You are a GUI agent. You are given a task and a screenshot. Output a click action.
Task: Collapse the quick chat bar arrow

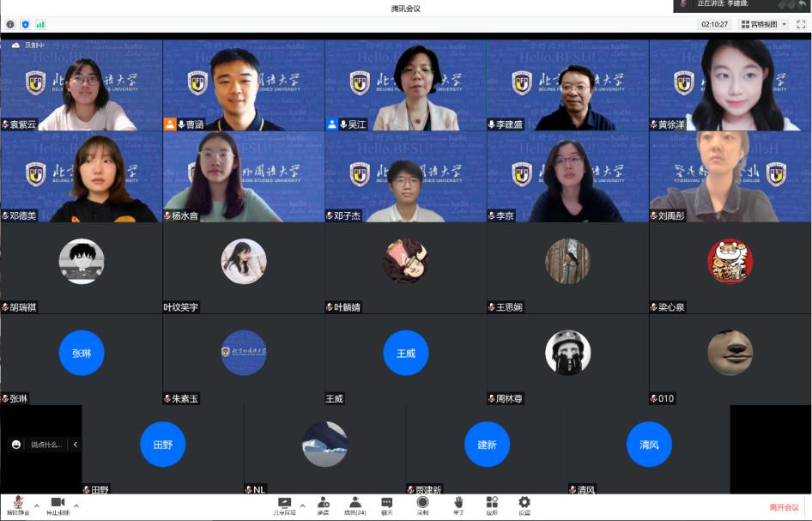tap(75, 445)
